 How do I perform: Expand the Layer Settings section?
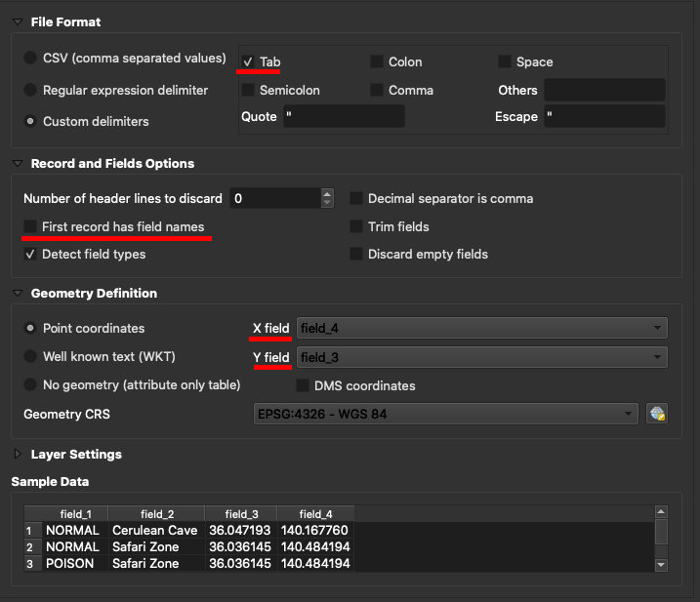coord(18,454)
